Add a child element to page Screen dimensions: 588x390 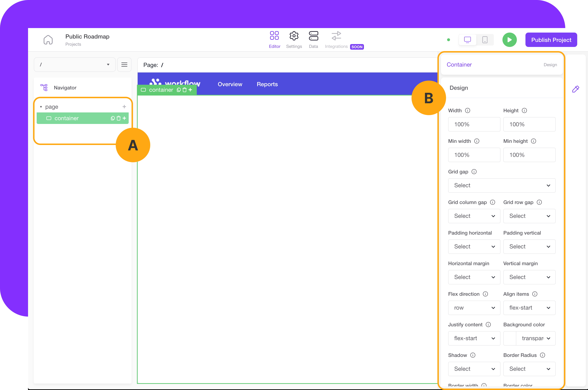[124, 107]
